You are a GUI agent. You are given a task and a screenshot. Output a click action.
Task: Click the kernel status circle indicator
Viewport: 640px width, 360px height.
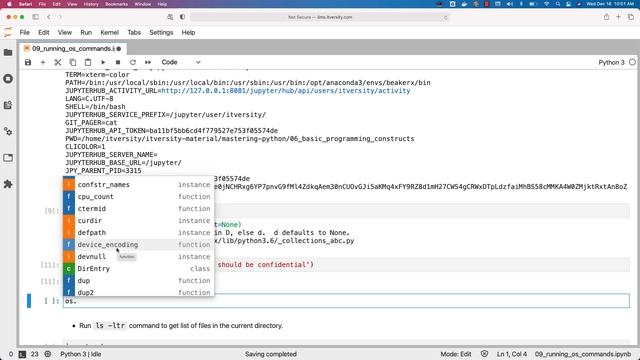click(x=632, y=62)
